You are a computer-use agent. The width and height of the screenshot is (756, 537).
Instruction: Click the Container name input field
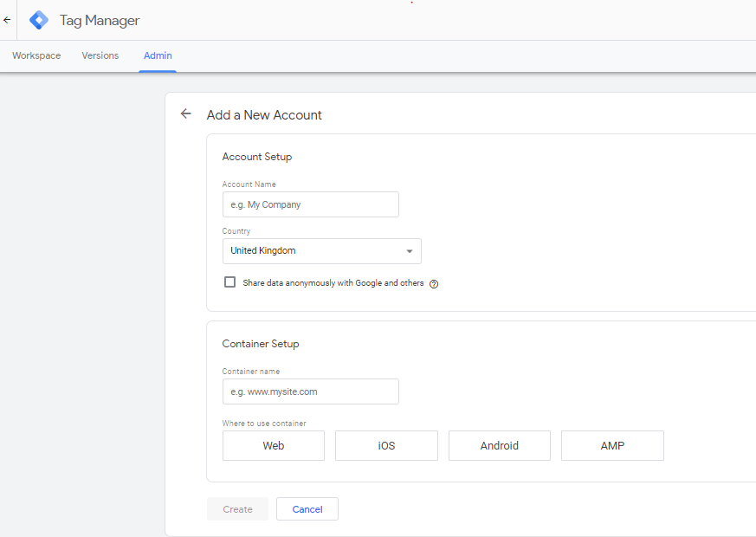tap(311, 391)
